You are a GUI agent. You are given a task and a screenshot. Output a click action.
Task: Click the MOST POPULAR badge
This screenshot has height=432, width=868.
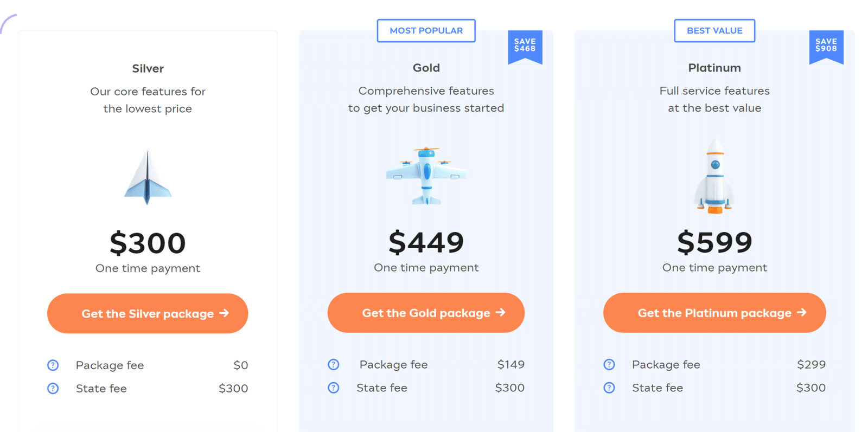[426, 31]
